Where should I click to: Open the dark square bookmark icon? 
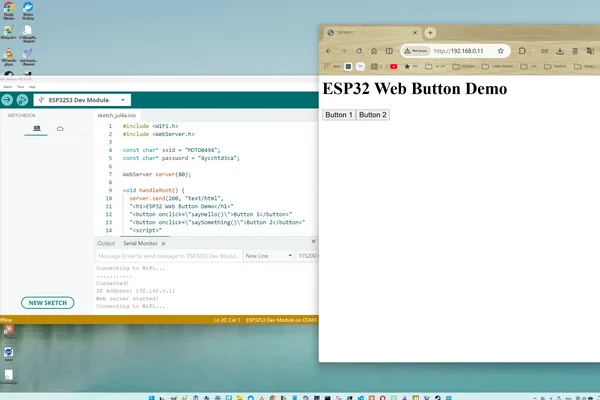(x=348, y=67)
